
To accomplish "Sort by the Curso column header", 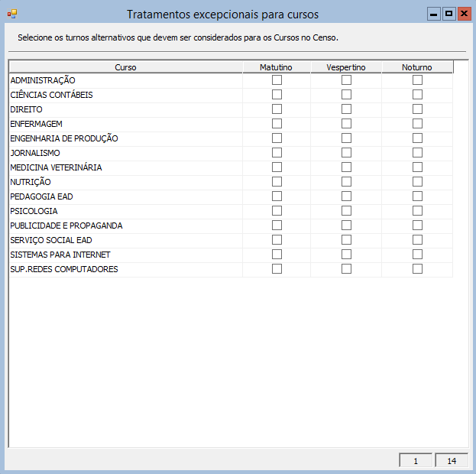I will [x=125, y=67].
